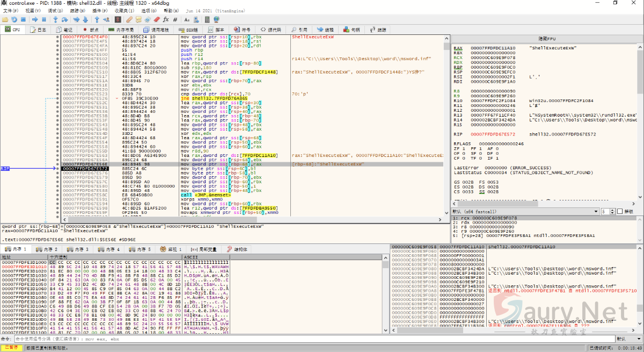Open the calling convention dropdown (x64 fastcall)
Screen dimensions: 644x352
point(524,211)
